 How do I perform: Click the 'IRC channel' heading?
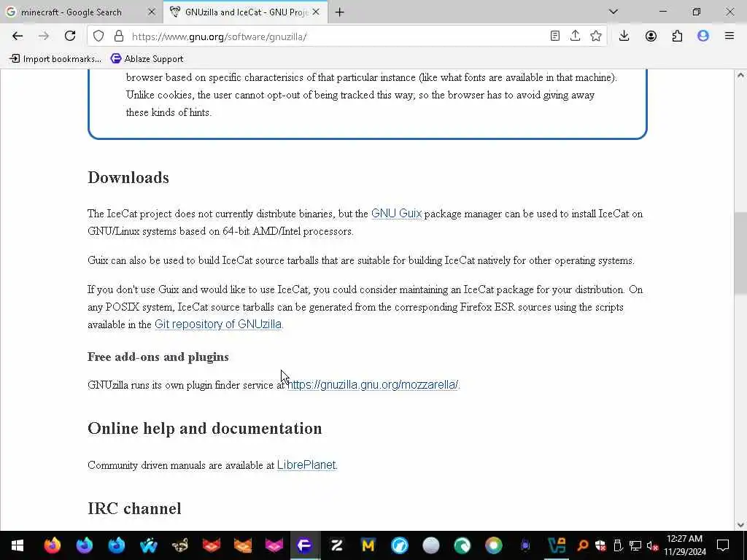pos(134,508)
